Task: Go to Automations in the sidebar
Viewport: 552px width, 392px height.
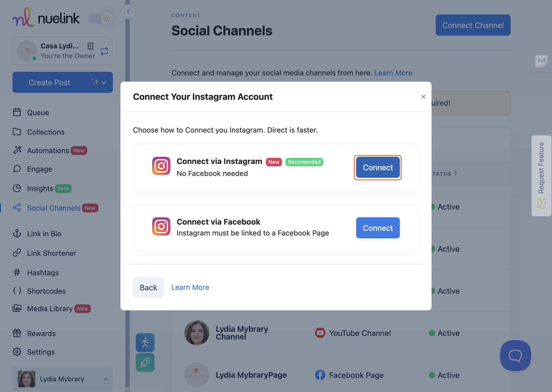Action: (48, 151)
